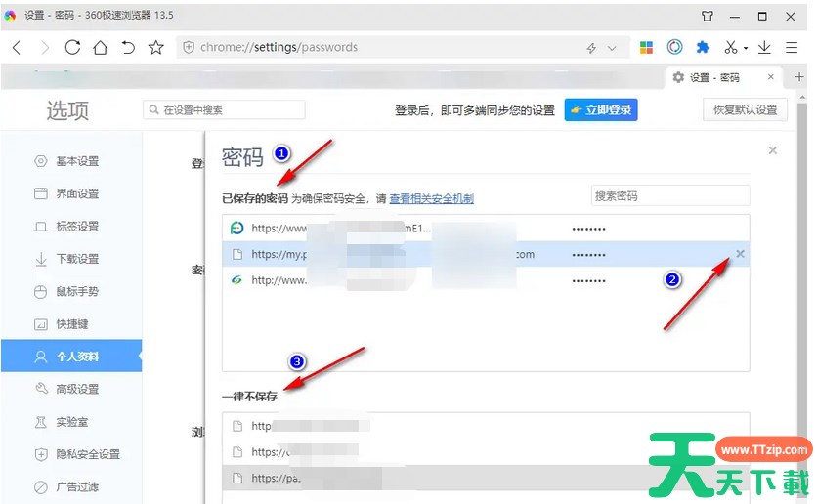Open 高级设置 in the sidebar

click(77, 389)
